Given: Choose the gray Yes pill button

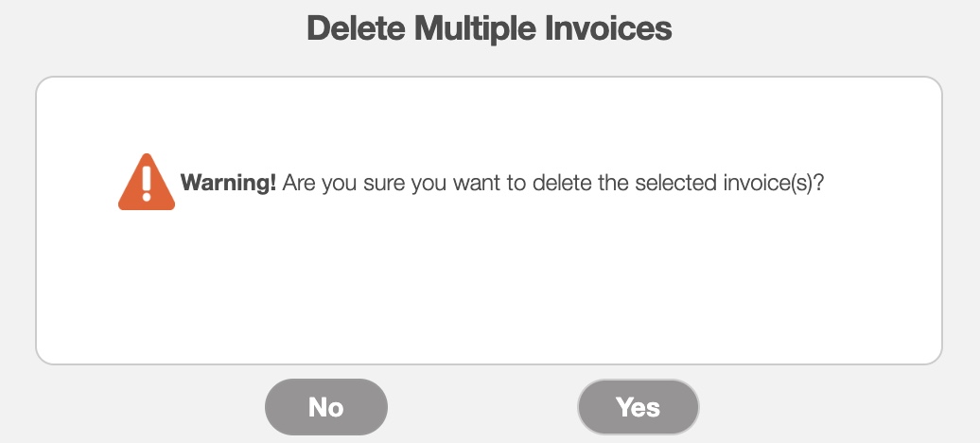Looking at the screenshot, I should coord(638,407).
